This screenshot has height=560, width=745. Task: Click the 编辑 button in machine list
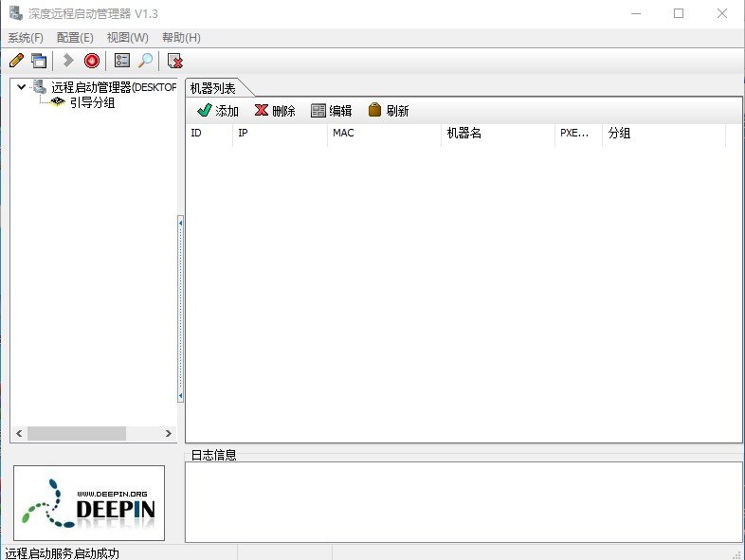click(x=331, y=111)
